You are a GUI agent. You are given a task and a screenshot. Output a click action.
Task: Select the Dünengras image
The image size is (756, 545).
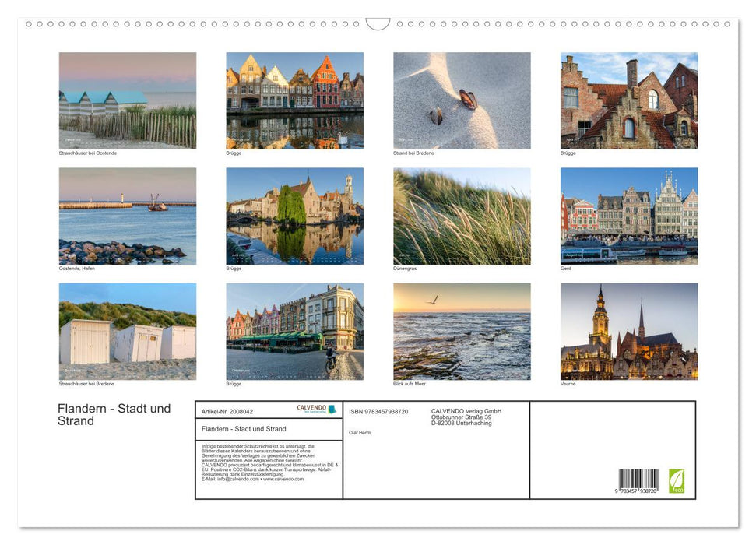click(x=461, y=215)
